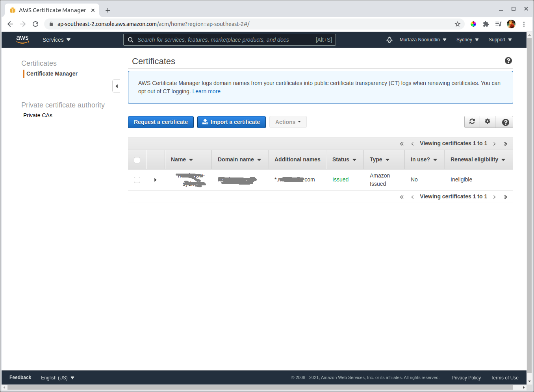
Task: Click Request a certificate
Action: 161,122
